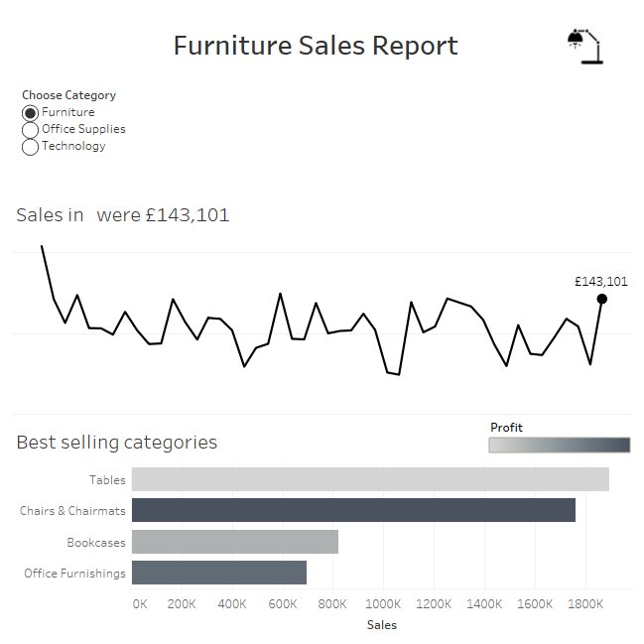Click the Sales axis title
The image size is (644, 644).
click(382, 625)
